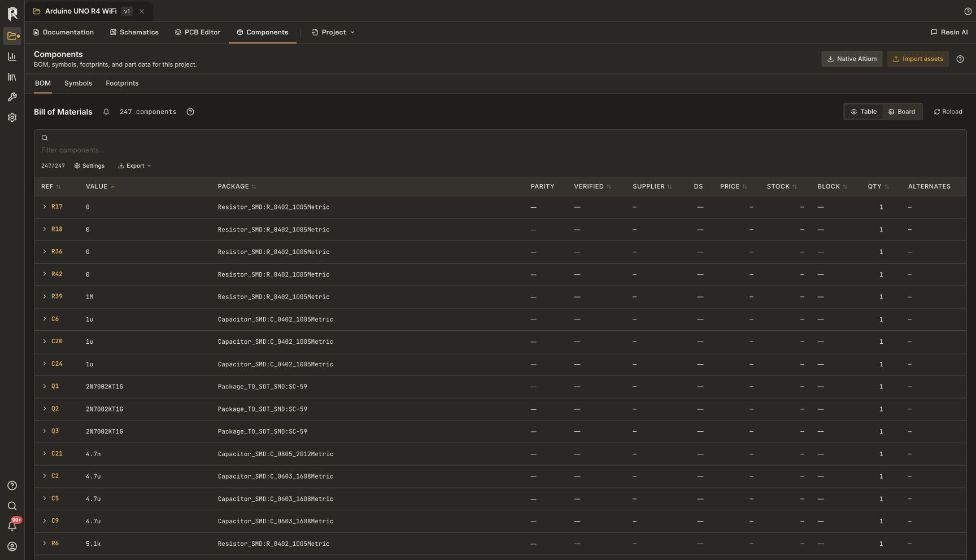Sort by the QTY column

878,186
